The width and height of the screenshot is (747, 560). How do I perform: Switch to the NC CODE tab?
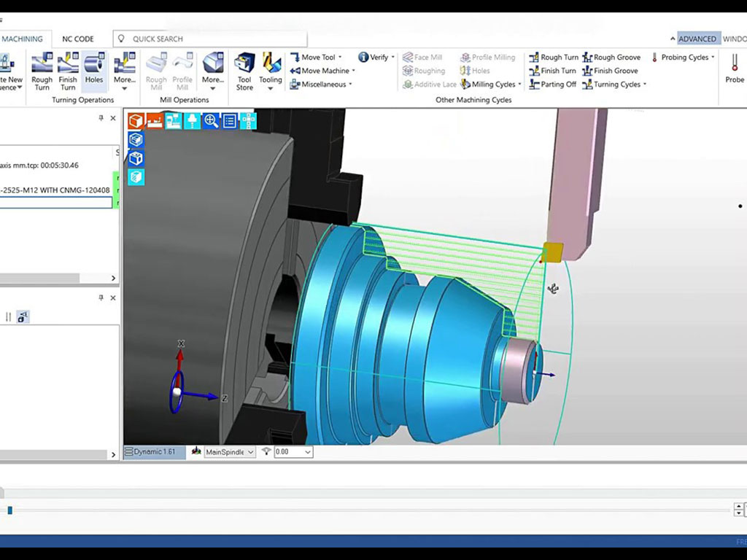pos(78,39)
